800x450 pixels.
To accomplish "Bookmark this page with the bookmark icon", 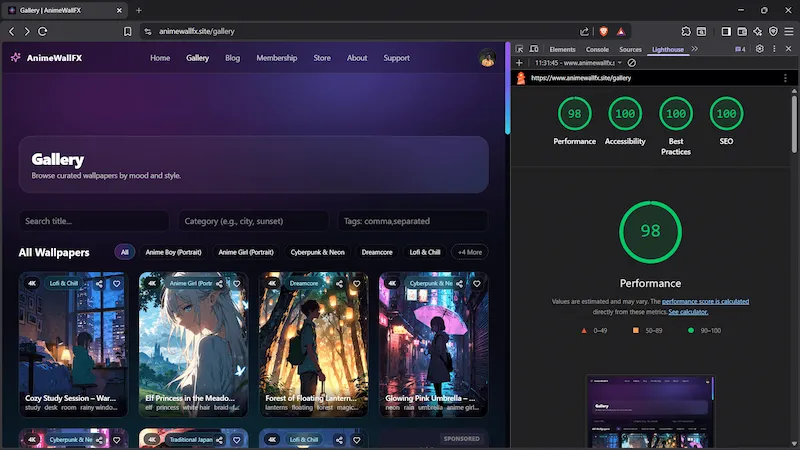I will pyautogui.click(x=128, y=32).
